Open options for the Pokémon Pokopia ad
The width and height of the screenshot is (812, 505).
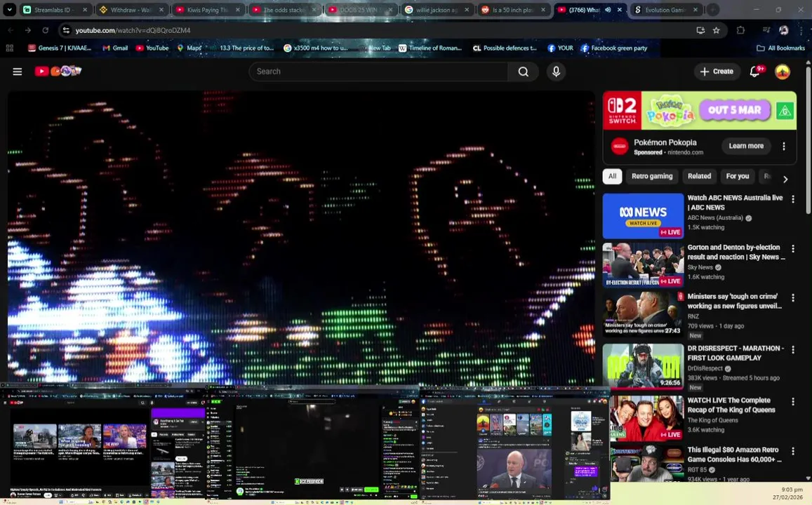(x=783, y=147)
